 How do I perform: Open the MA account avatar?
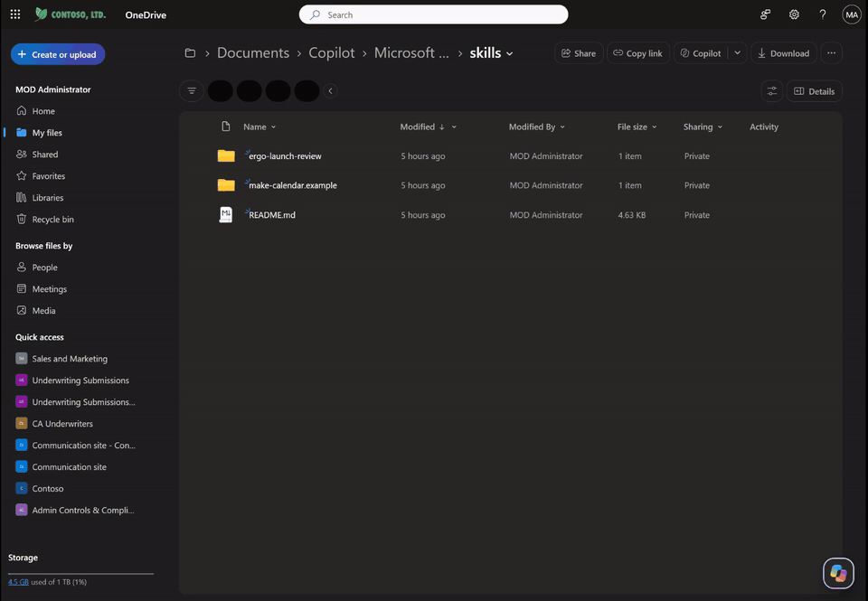tap(852, 14)
